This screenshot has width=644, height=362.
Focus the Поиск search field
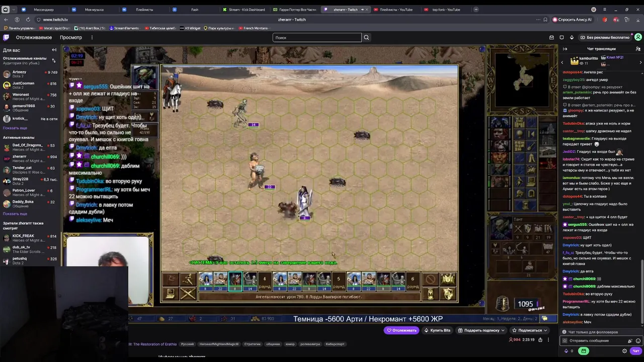click(317, 37)
